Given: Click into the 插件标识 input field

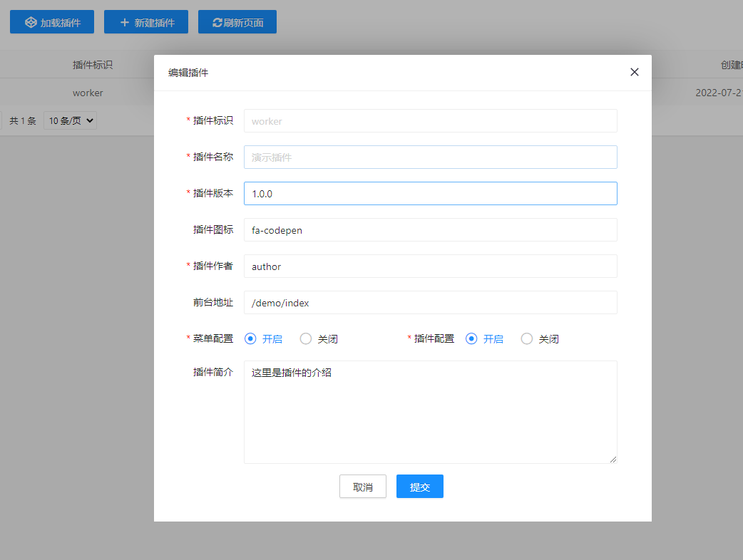Looking at the screenshot, I should 430,121.
